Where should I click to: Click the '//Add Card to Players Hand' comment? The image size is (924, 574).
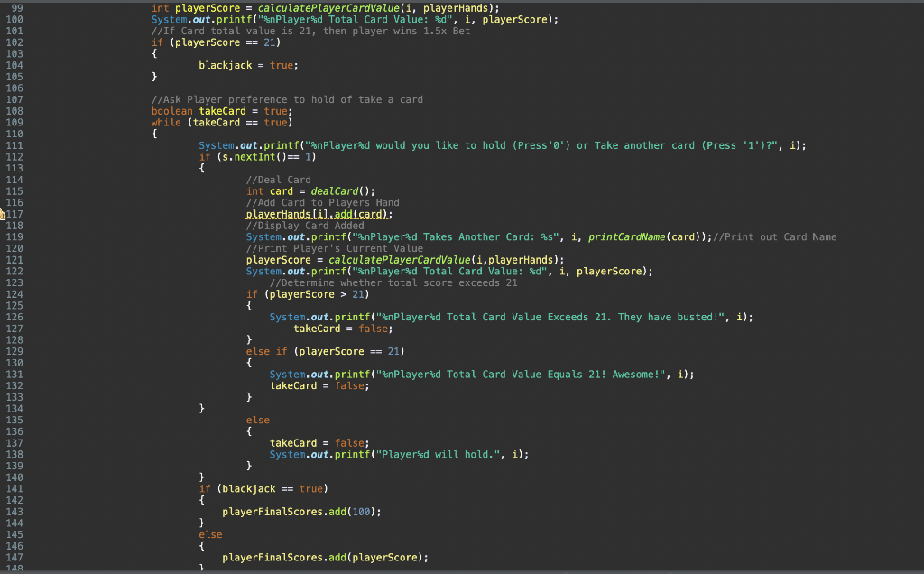(322, 203)
